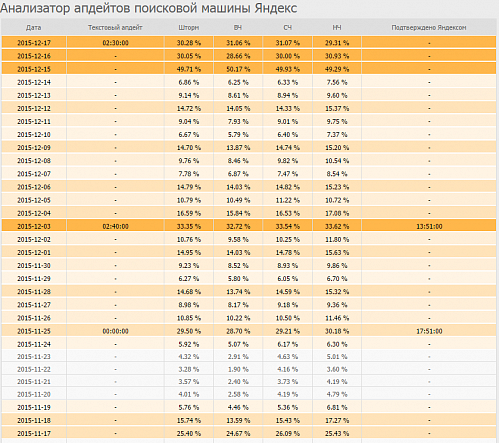Click ВЧ value 28.66 % on 2015-12-16
Screen dimensions: 499x443
point(238,56)
